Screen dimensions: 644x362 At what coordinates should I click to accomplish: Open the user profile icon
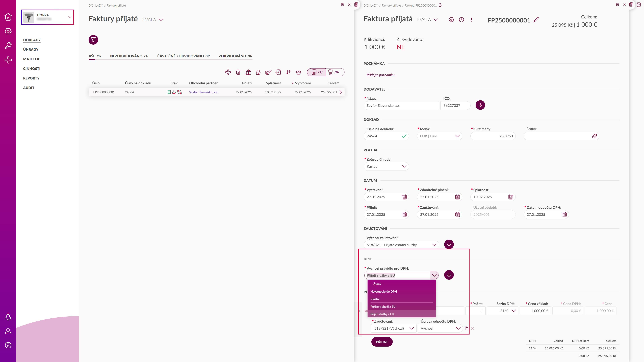click(x=8, y=331)
